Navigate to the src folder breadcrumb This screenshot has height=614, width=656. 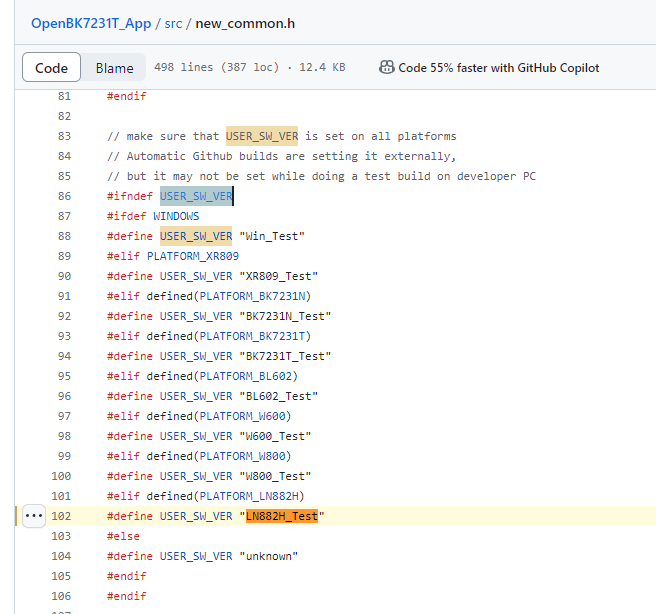[x=173, y=22]
